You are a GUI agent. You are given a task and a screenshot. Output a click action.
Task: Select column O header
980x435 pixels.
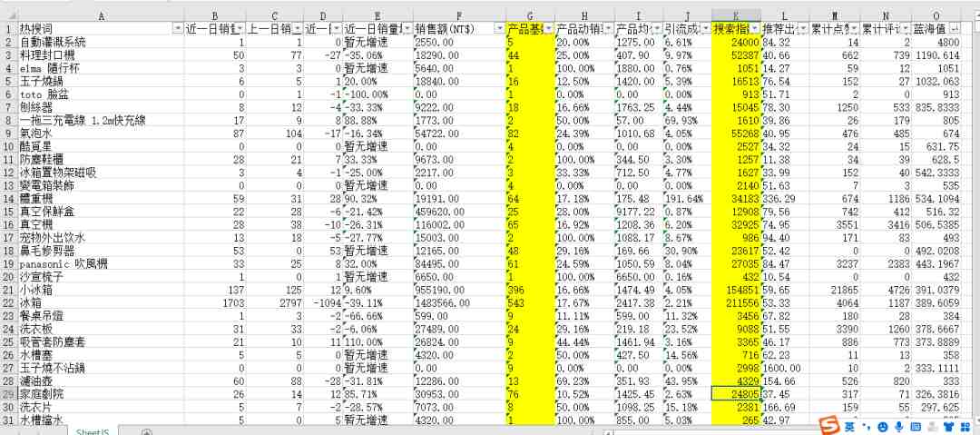click(936, 16)
